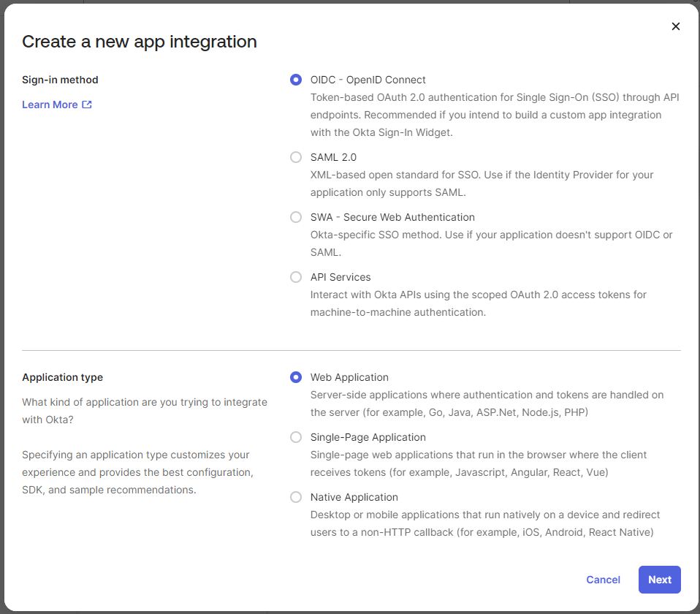Viewport: 700px width, 614px height.
Task: Open the Learn More link text
Action: 50,105
